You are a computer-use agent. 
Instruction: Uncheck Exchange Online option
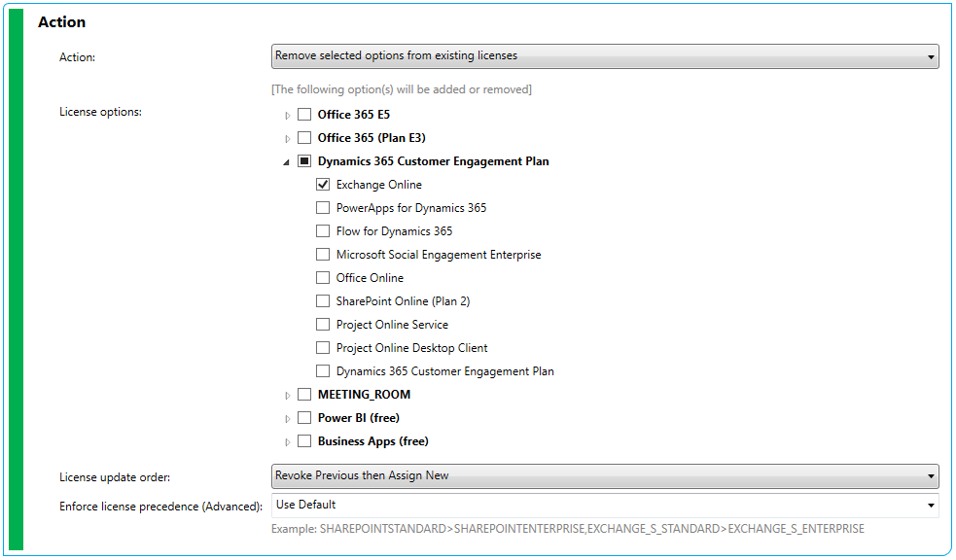pos(323,184)
